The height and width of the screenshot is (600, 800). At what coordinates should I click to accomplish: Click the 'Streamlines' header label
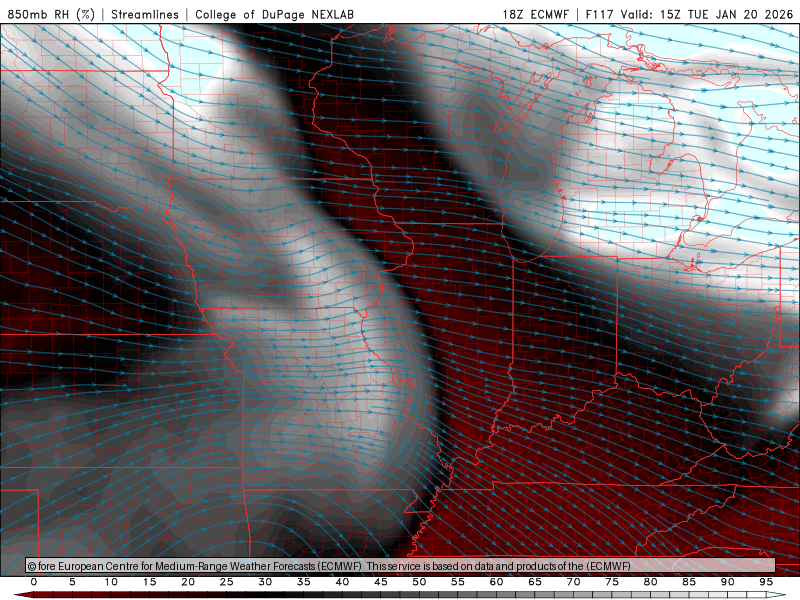click(x=145, y=14)
